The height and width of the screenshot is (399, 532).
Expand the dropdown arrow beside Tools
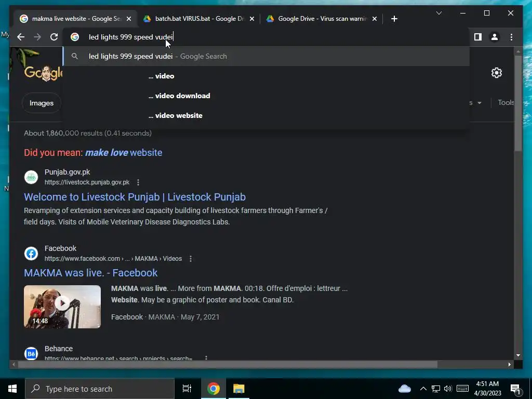pyautogui.click(x=479, y=103)
